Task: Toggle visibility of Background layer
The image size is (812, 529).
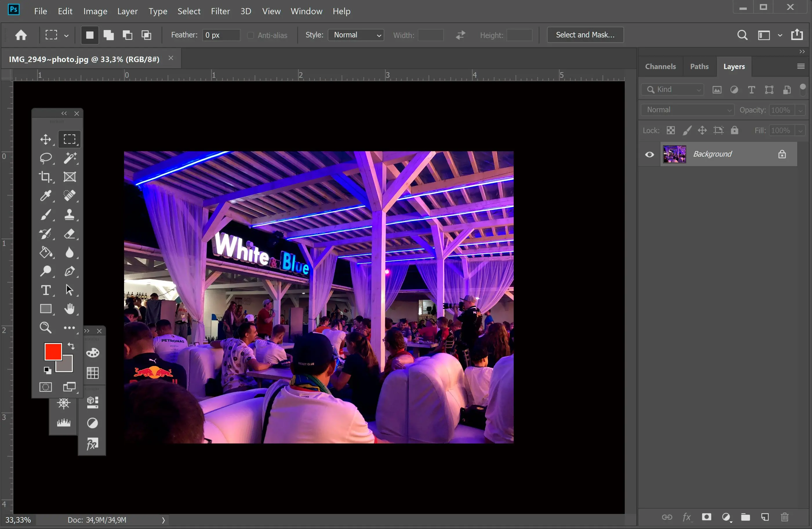Action: point(649,155)
